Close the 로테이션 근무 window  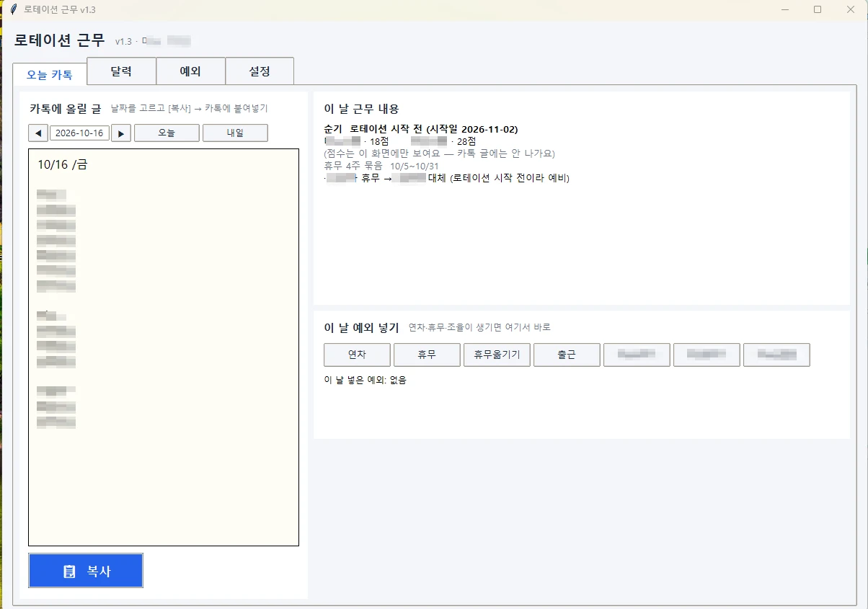(851, 9)
